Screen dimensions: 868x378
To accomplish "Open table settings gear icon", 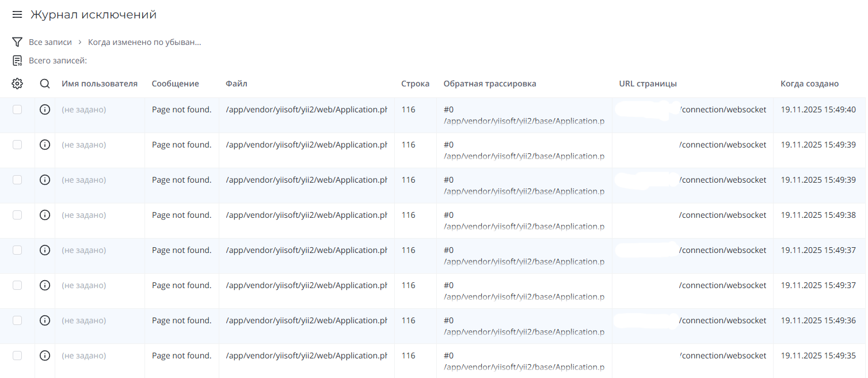I will [x=17, y=84].
